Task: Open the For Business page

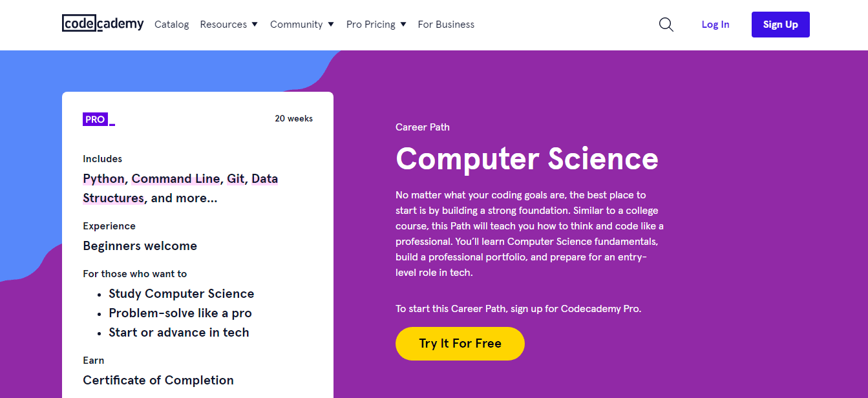Action: coord(446,24)
